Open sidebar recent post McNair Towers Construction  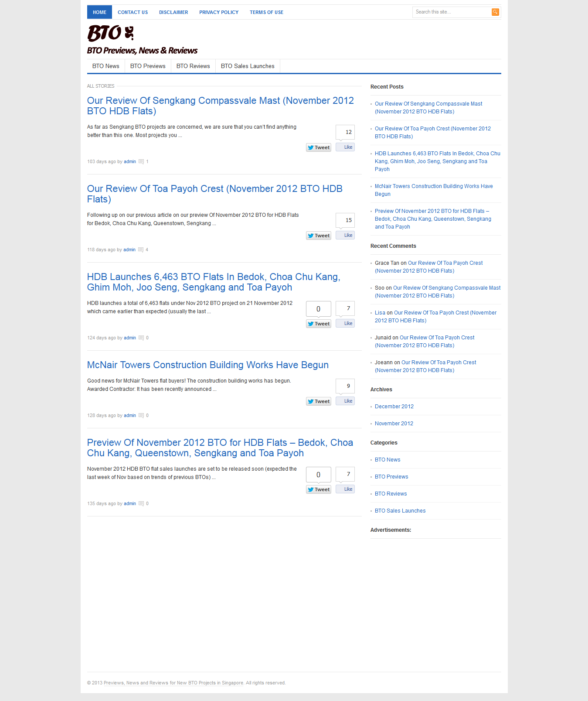434,190
